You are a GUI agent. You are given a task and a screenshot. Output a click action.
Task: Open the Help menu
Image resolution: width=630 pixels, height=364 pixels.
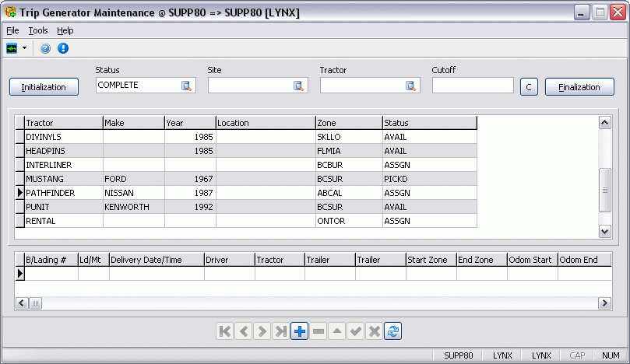(x=65, y=30)
